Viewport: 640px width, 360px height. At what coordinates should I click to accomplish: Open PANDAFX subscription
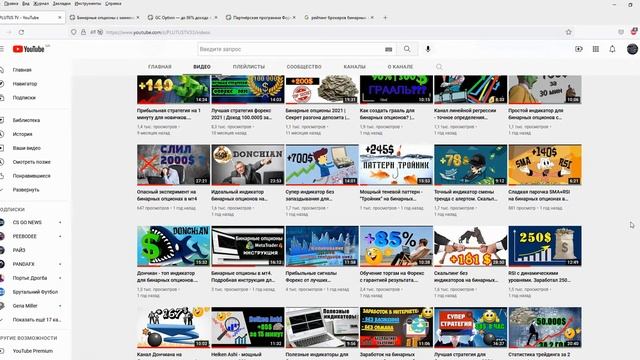23,264
